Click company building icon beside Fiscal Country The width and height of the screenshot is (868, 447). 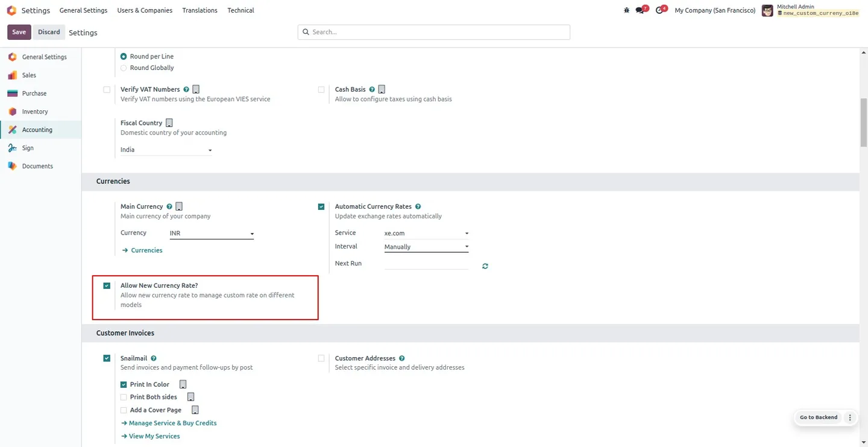pos(169,122)
